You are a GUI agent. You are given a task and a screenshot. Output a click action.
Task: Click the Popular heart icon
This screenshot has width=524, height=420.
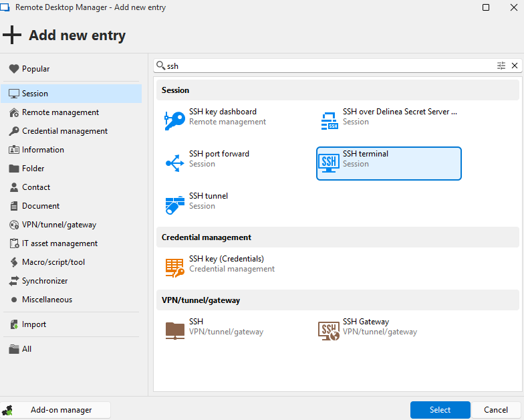pos(13,69)
